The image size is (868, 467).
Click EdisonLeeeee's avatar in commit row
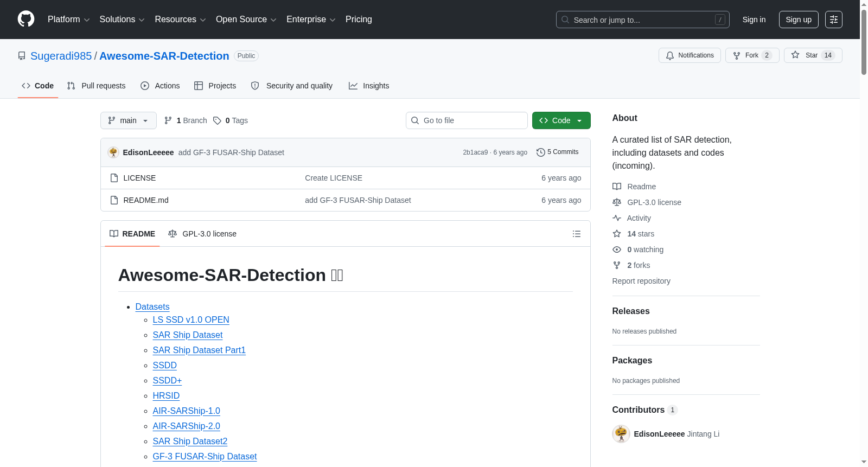click(x=113, y=152)
